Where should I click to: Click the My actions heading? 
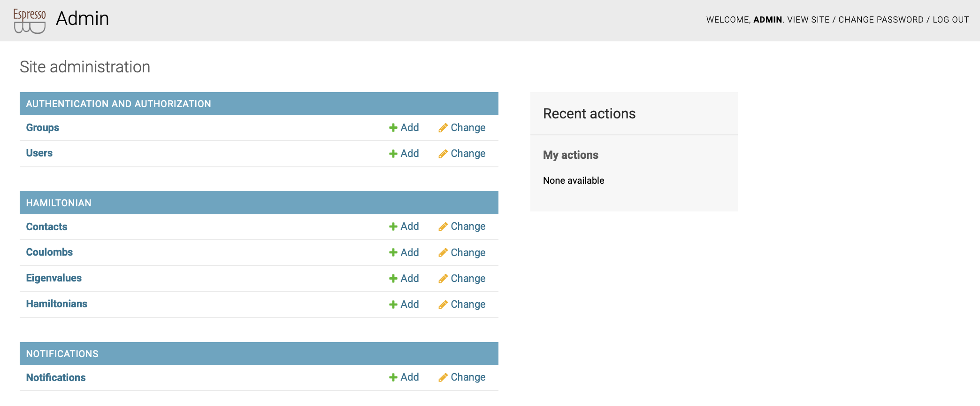pyautogui.click(x=571, y=155)
